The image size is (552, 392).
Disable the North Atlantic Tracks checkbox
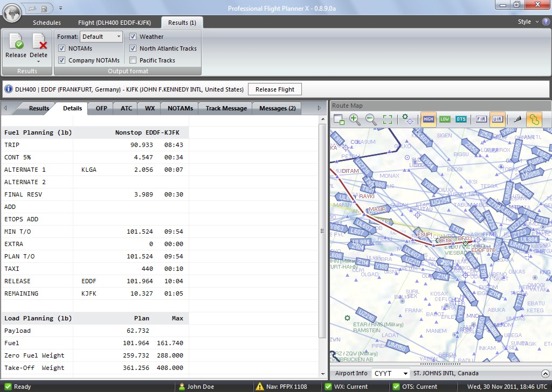tap(133, 48)
